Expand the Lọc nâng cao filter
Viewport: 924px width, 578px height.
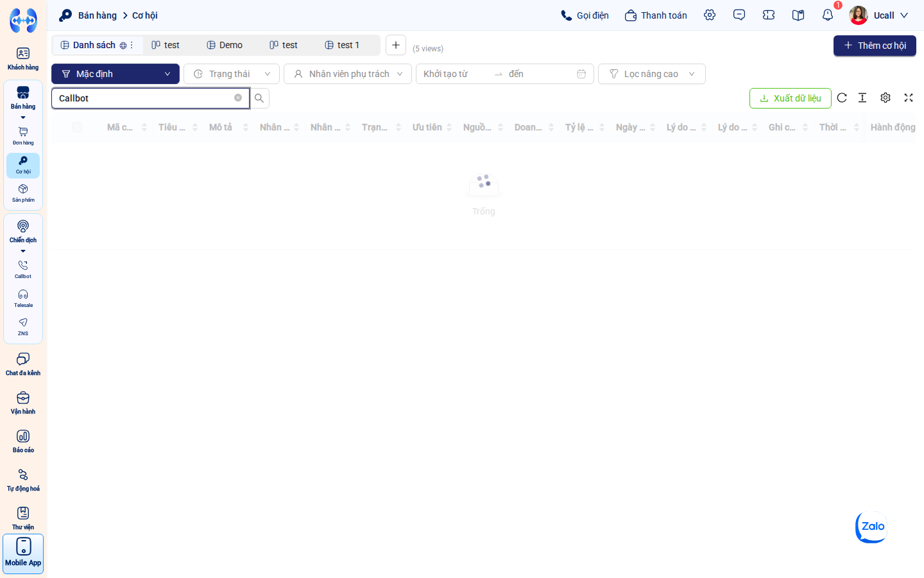(x=652, y=74)
